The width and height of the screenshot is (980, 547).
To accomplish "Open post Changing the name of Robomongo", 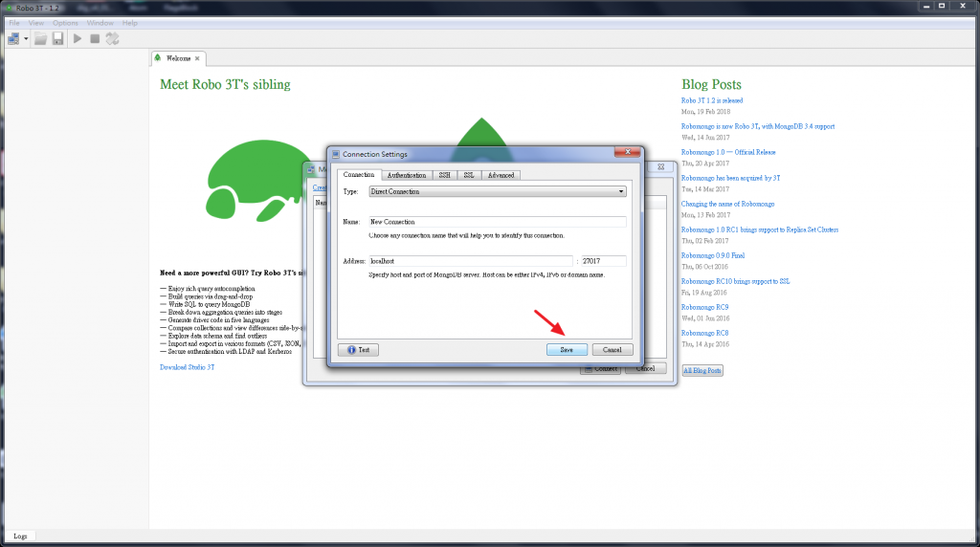I will [x=727, y=205].
